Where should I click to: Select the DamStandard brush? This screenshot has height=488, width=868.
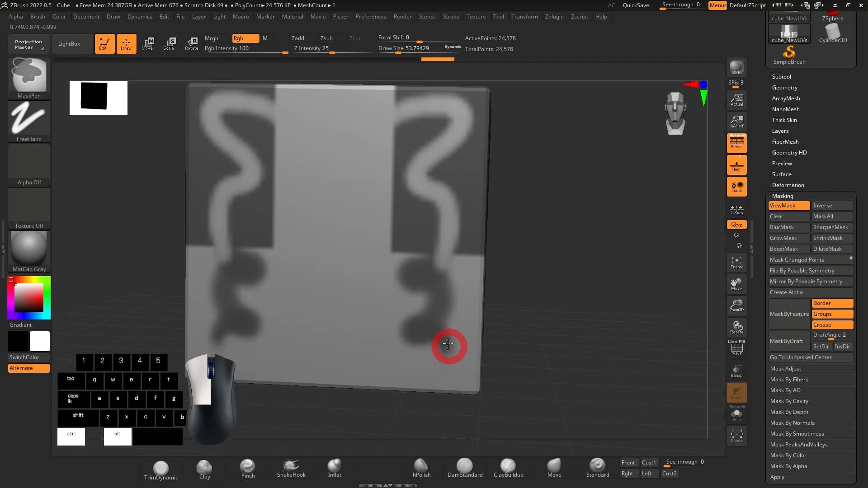[x=465, y=468]
